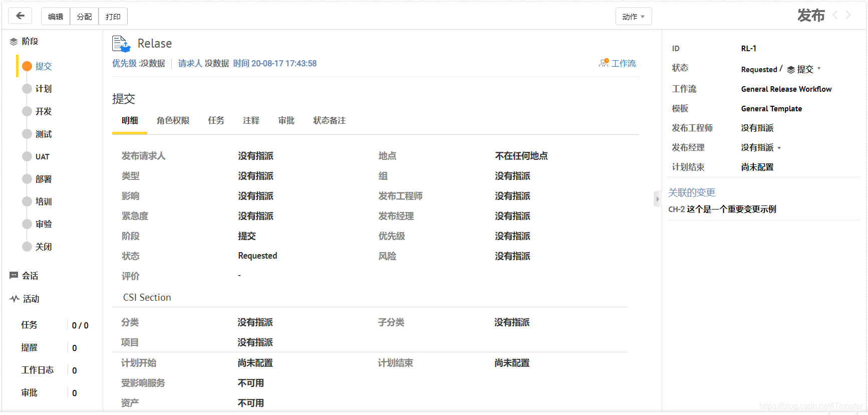Open the 审批 tab
The image size is (868, 415).
click(286, 120)
